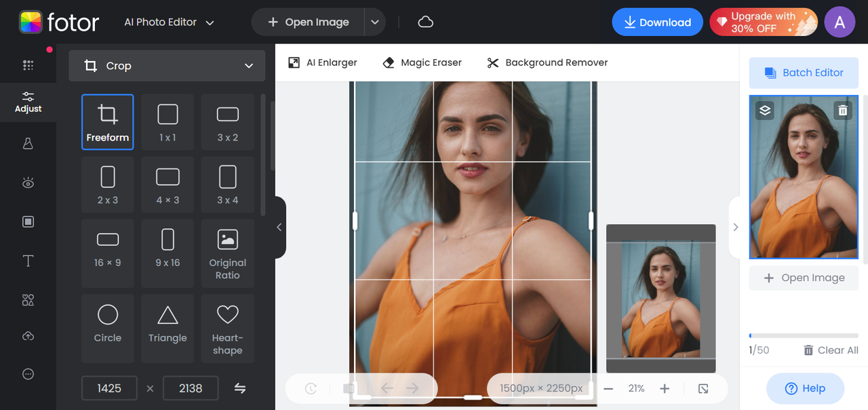Image resolution: width=868 pixels, height=410 pixels.
Task: Open the account avatar menu
Action: (840, 22)
